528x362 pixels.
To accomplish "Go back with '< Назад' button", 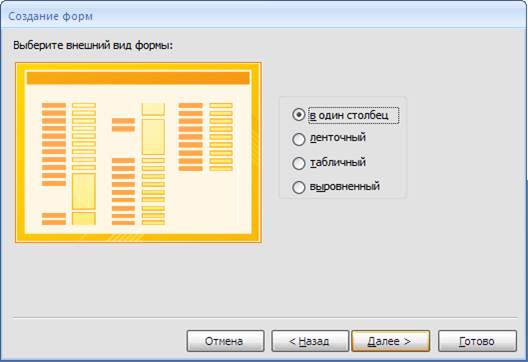I will pos(310,341).
